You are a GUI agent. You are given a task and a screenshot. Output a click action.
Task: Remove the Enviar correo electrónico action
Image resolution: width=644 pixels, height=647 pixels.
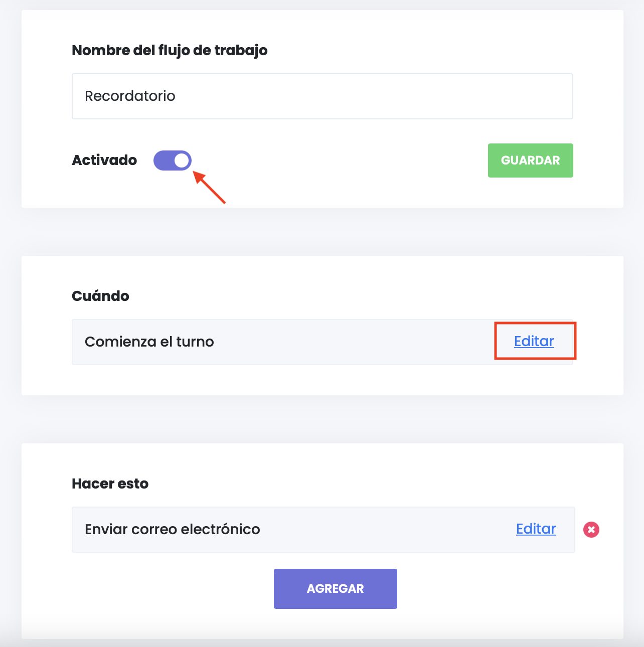click(x=591, y=530)
